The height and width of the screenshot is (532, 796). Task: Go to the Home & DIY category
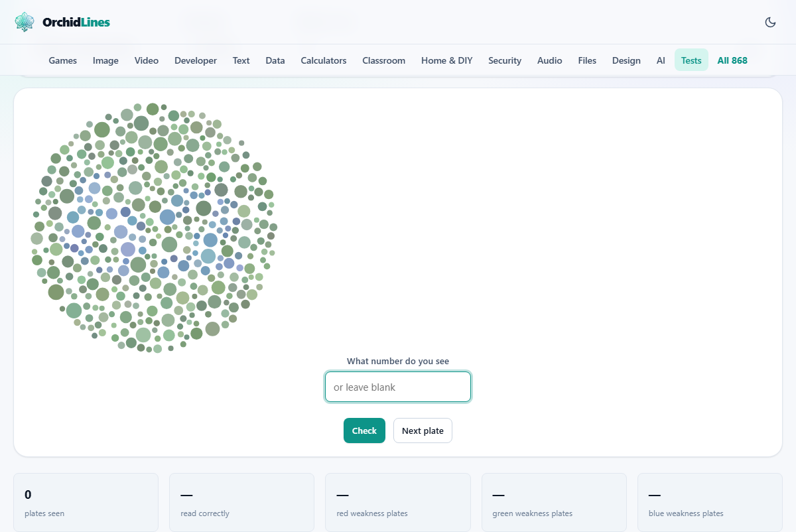tap(447, 60)
